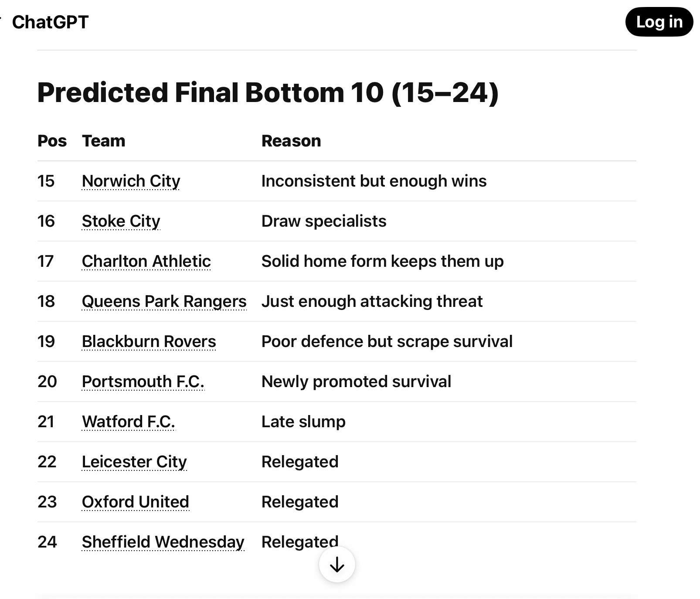Open the Stoke City link
700x599 pixels.
tap(121, 221)
